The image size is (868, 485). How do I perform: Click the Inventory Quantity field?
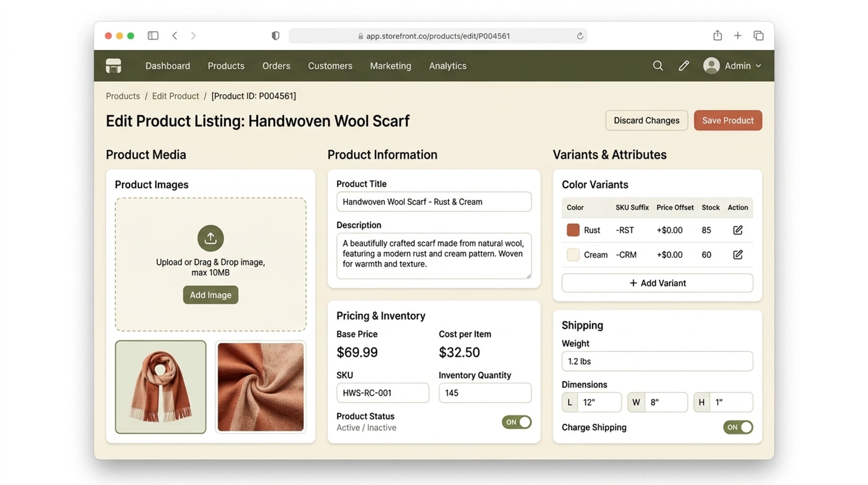click(485, 393)
